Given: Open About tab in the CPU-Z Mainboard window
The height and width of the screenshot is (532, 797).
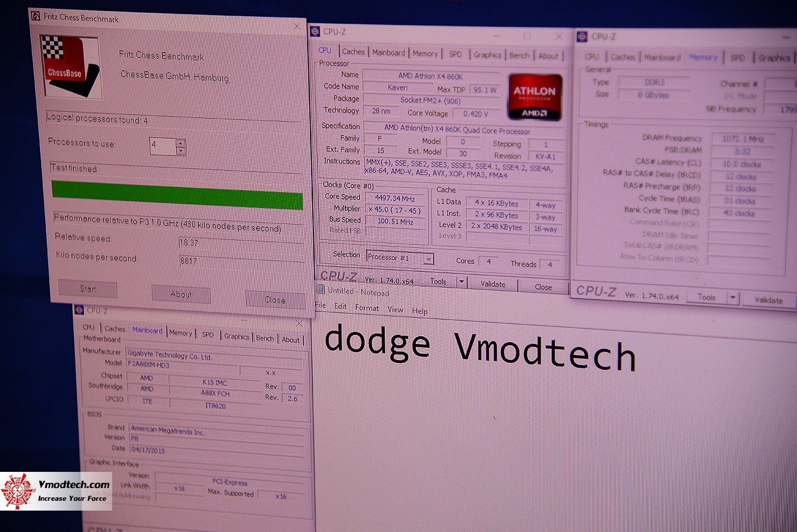Looking at the screenshot, I should pos(290,340).
